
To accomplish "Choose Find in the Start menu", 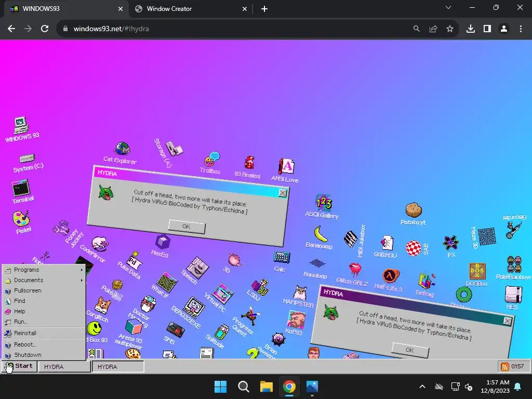I will coord(44,301).
